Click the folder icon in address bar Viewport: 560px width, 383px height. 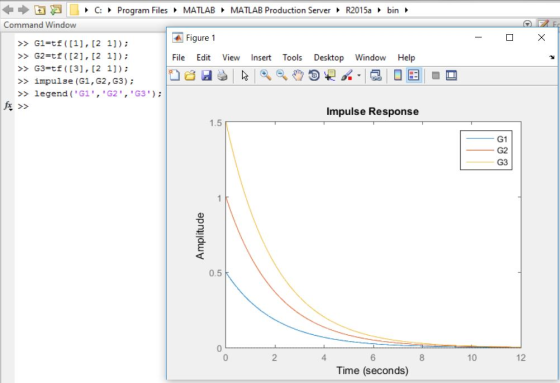(x=74, y=10)
